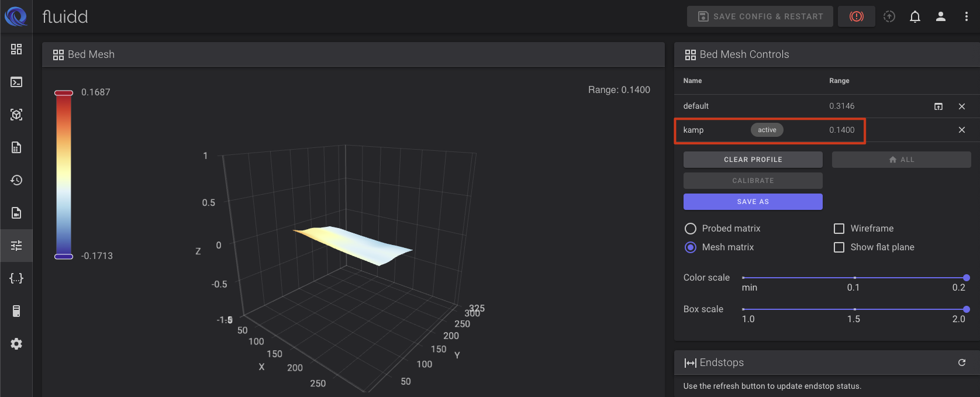Select the Probed matrix radio option
The height and width of the screenshot is (397, 980).
point(691,229)
